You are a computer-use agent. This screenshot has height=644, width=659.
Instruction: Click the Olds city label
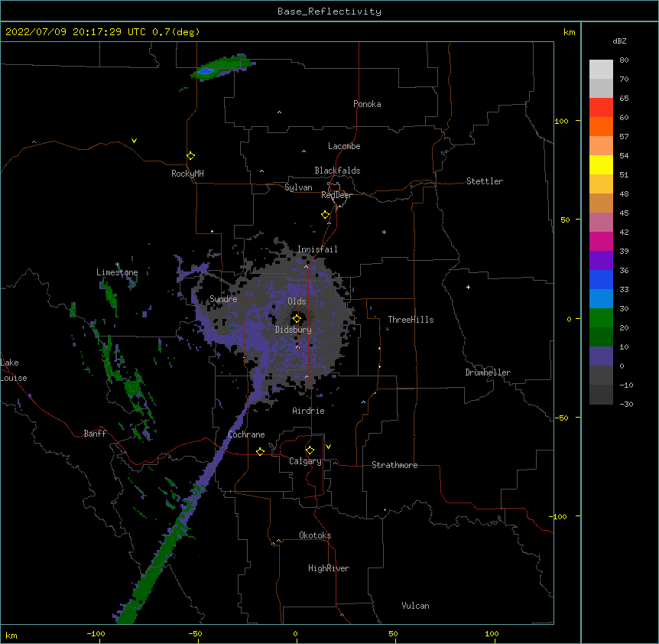click(x=297, y=301)
